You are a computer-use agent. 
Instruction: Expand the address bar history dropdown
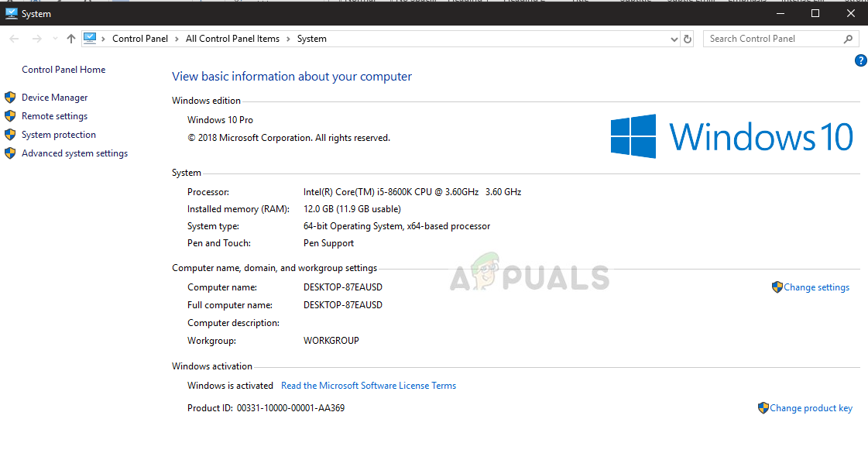click(674, 39)
